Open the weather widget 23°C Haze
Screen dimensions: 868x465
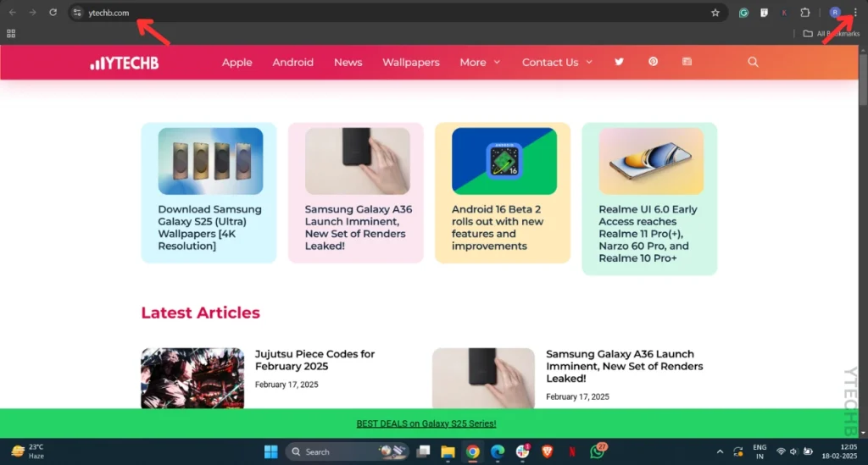point(28,451)
